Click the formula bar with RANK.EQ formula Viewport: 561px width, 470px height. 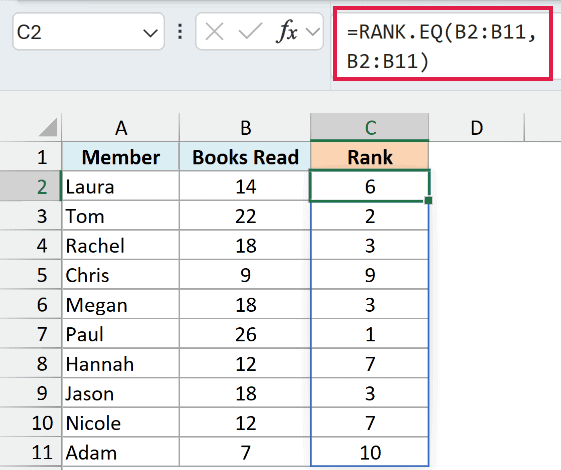pos(443,43)
